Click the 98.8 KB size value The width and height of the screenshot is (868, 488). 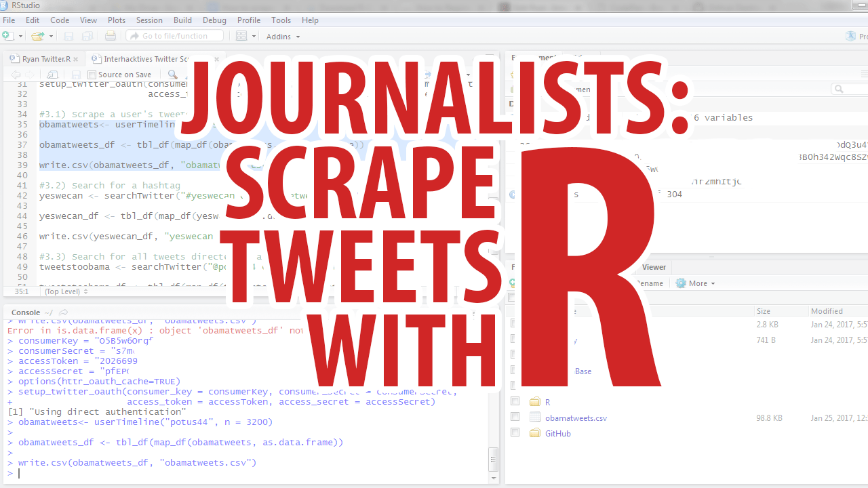point(769,418)
